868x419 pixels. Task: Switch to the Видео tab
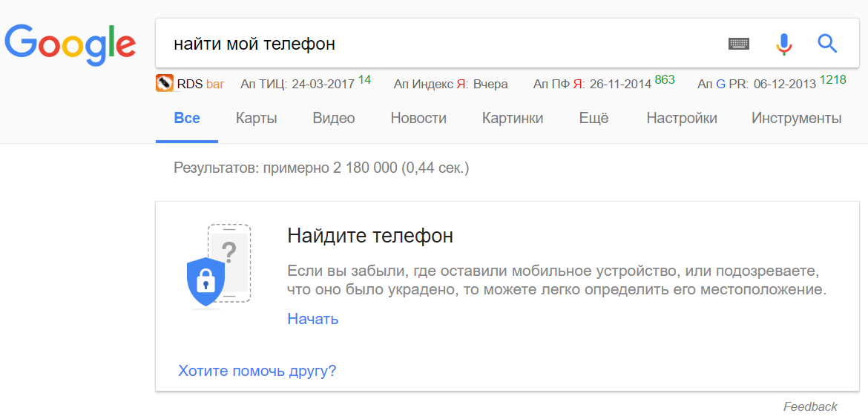coord(333,118)
